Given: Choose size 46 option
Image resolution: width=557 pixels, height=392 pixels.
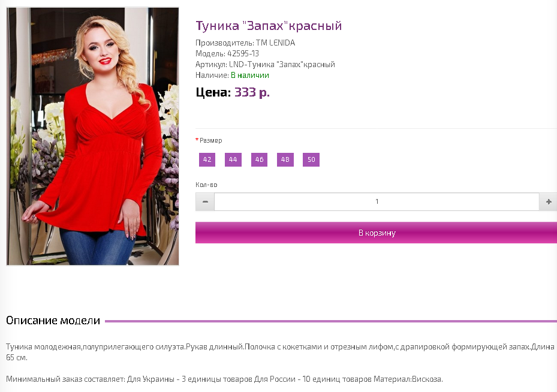Looking at the screenshot, I should (259, 159).
